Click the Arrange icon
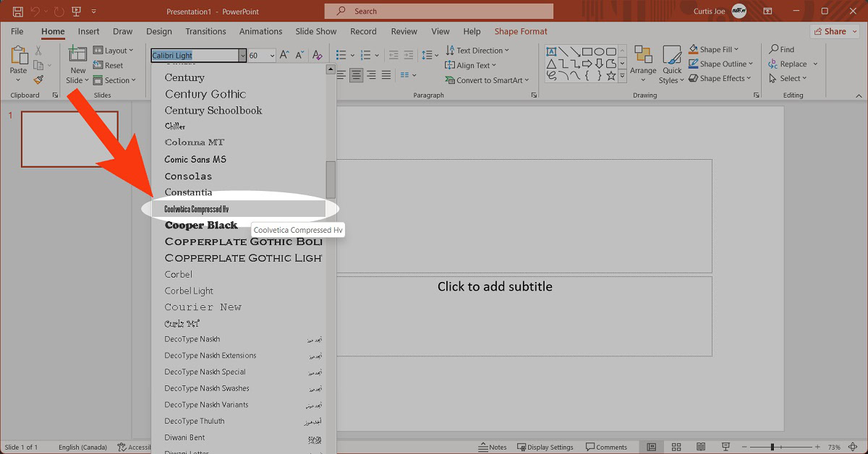868x454 pixels. [643, 61]
